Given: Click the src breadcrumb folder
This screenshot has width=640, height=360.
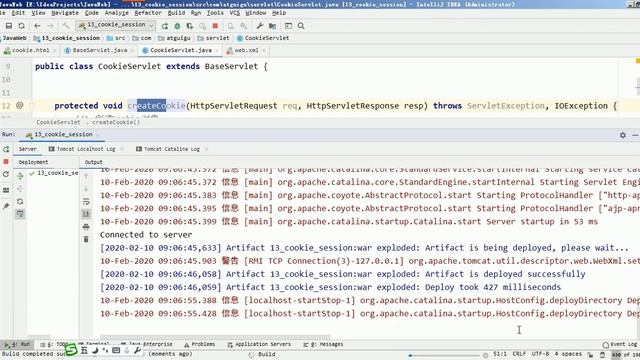Looking at the screenshot, I should [x=116, y=38].
